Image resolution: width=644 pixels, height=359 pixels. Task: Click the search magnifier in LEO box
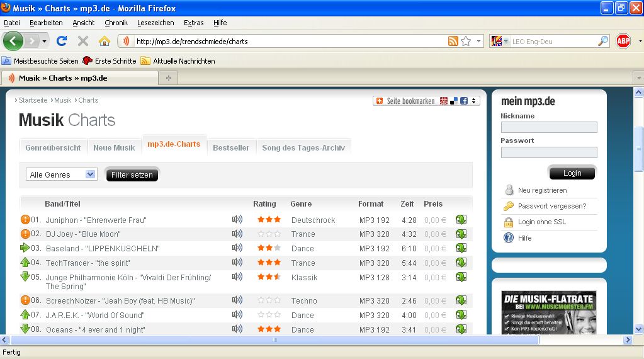602,41
